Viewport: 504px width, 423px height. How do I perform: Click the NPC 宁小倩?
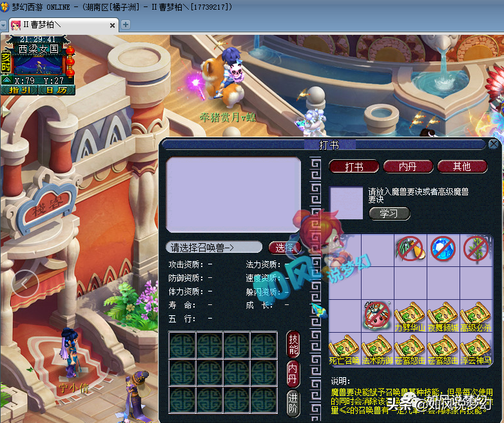(x=70, y=354)
